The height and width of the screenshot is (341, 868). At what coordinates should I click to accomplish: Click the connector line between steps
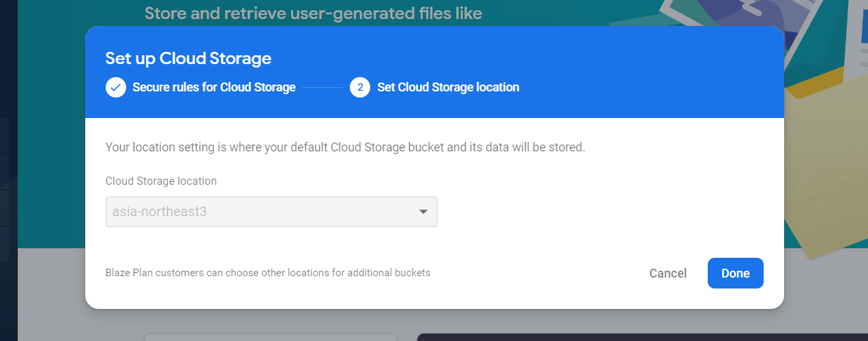click(323, 87)
